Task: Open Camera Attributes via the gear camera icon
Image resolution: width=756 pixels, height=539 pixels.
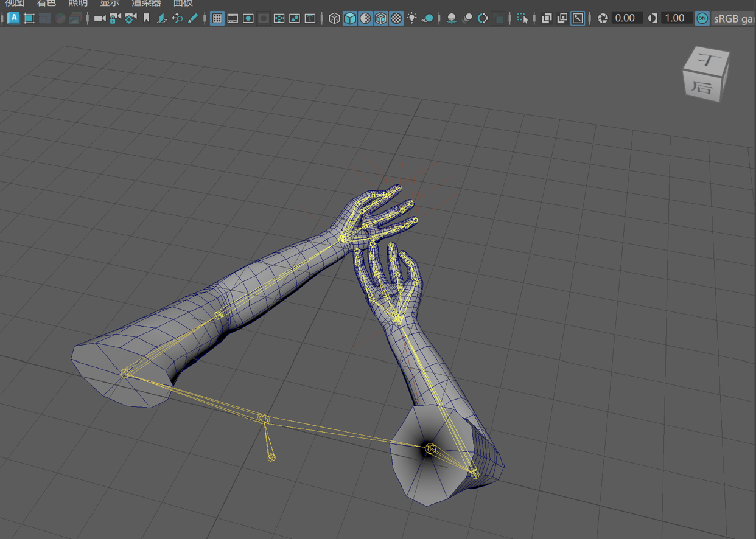Action: coord(130,18)
